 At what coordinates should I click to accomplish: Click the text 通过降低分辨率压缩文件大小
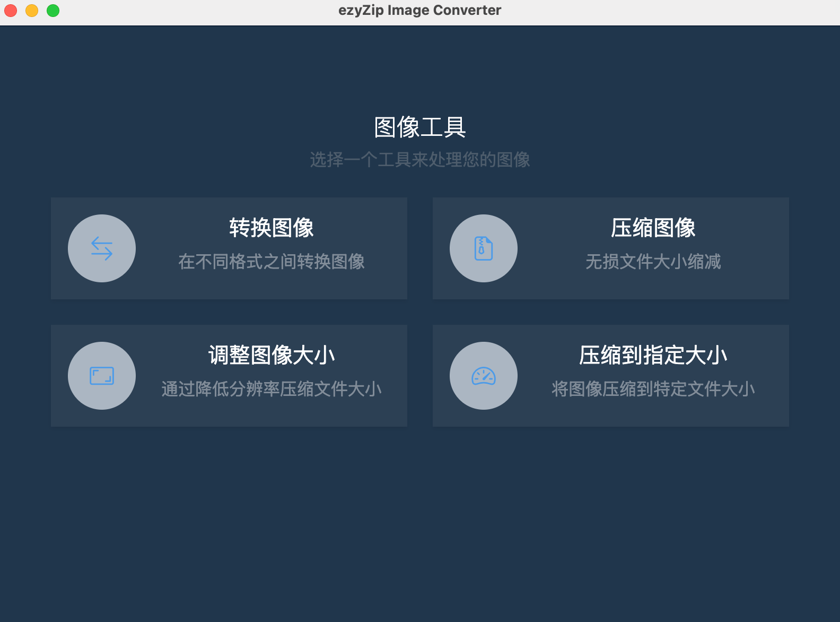tap(272, 389)
